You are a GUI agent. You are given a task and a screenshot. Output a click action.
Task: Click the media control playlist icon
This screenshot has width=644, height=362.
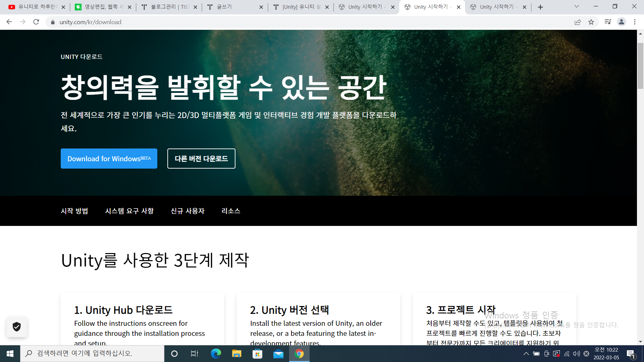pyautogui.click(x=607, y=22)
